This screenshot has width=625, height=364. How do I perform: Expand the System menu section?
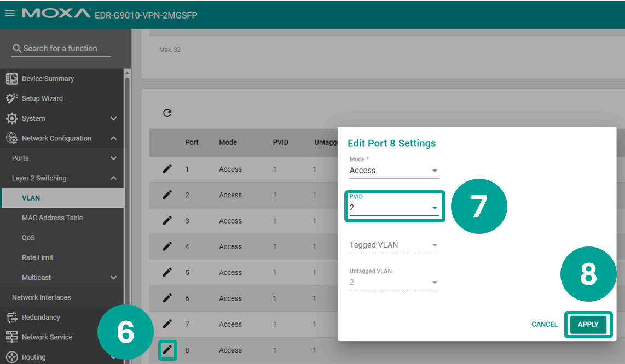113,119
